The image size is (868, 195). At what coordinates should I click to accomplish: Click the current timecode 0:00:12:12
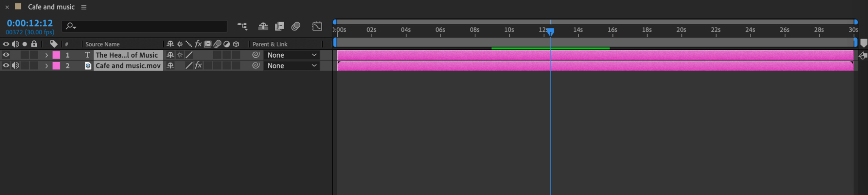30,23
